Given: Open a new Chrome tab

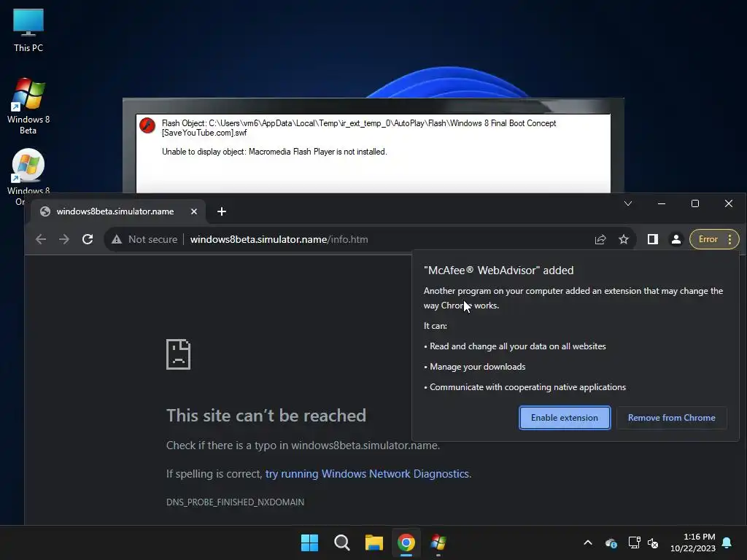Looking at the screenshot, I should point(222,211).
